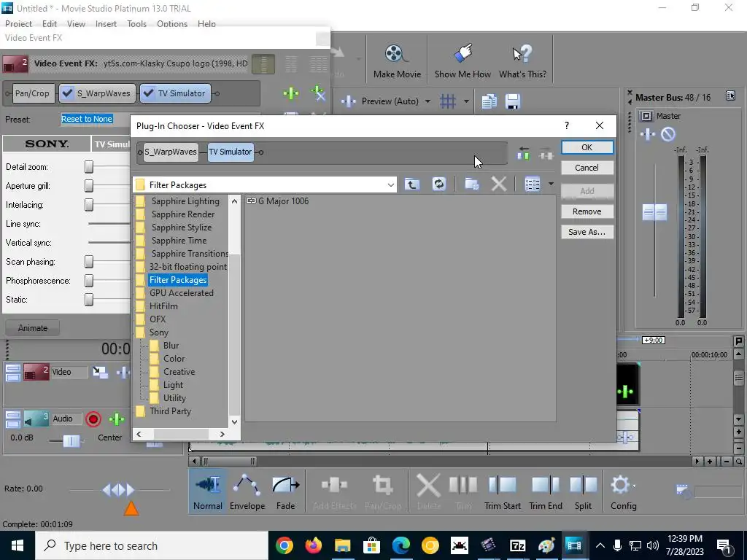The width and height of the screenshot is (747, 560).
Task: Open Google Chrome from taskbar
Action: 284,545
